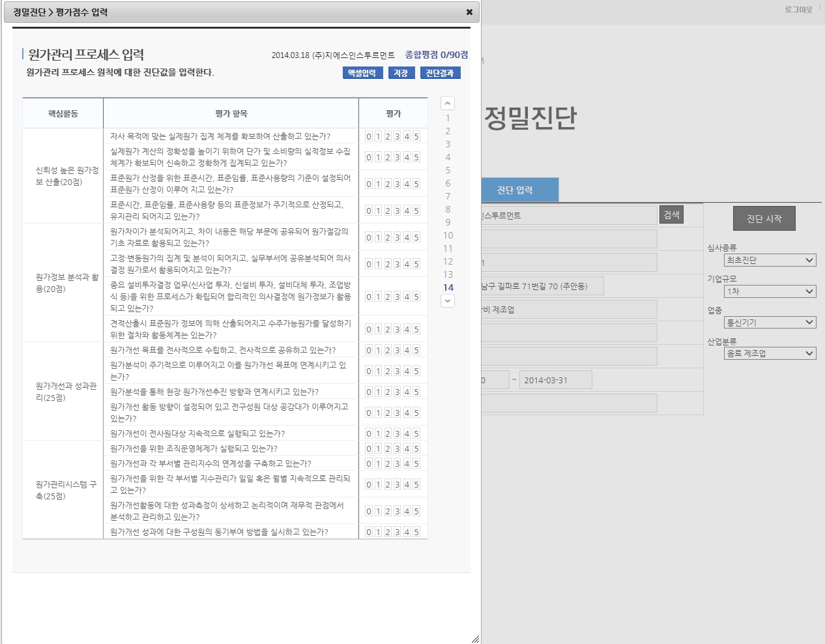Go to section number 7 in the list
Viewport: 825px width, 644px height.
click(x=448, y=196)
